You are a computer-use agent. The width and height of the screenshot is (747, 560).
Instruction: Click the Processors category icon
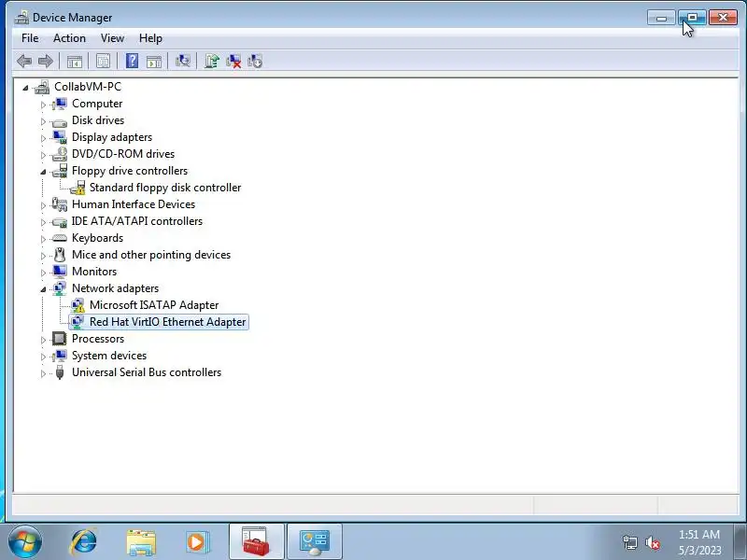pos(60,339)
